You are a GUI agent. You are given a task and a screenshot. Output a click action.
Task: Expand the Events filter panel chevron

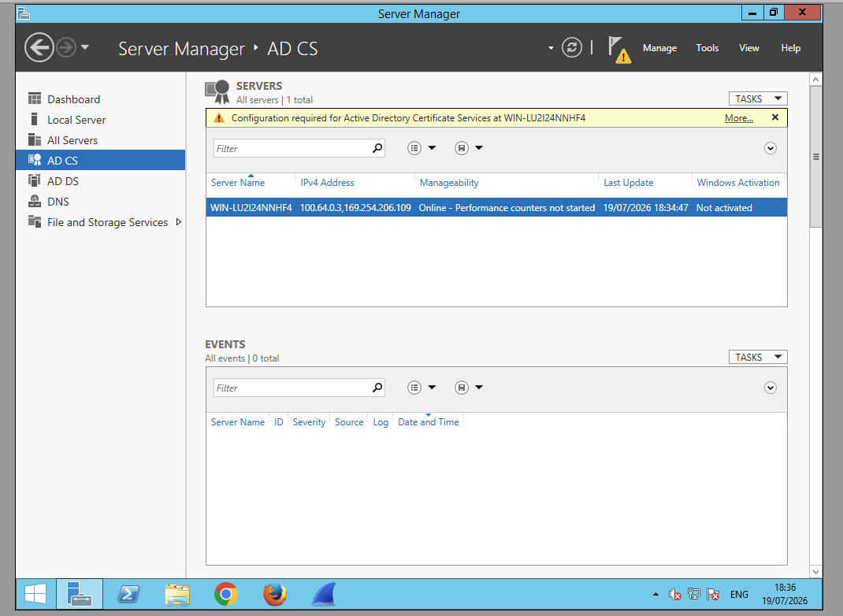point(770,388)
